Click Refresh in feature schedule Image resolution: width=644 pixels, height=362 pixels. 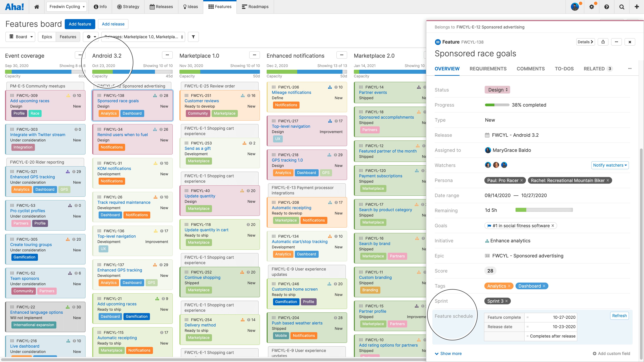tap(619, 316)
